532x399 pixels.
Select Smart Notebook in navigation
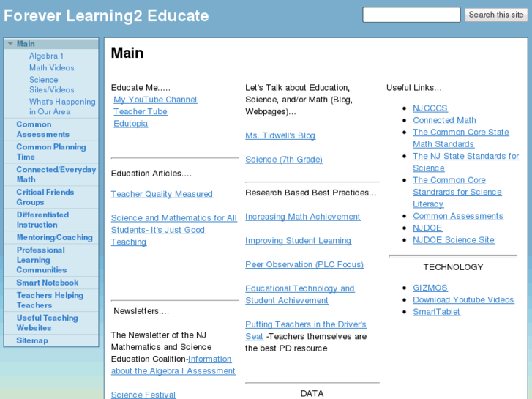[48, 283]
